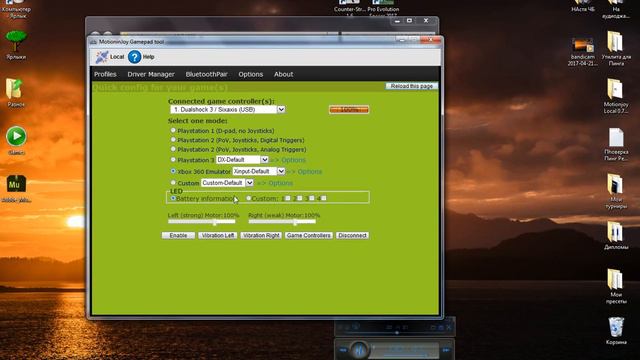
Task: Click the Vibration Right button
Action: point(261,236)
